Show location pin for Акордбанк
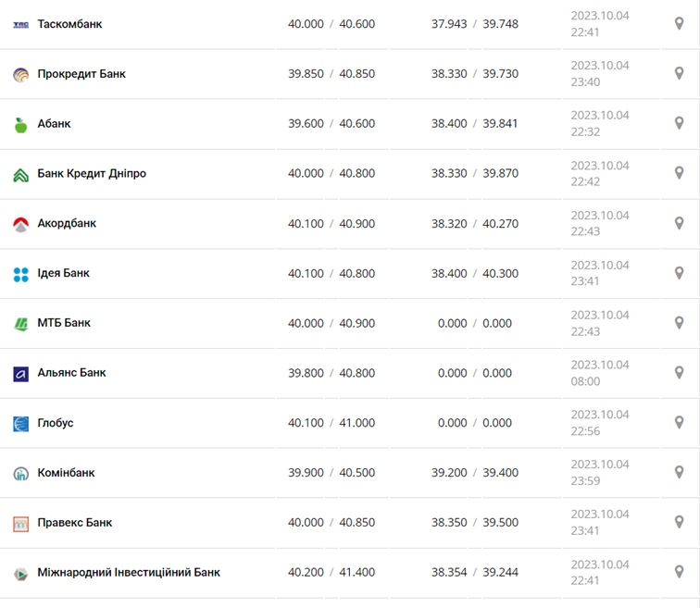700x608 pixels. pyautogui.click(x=679, y=224)
